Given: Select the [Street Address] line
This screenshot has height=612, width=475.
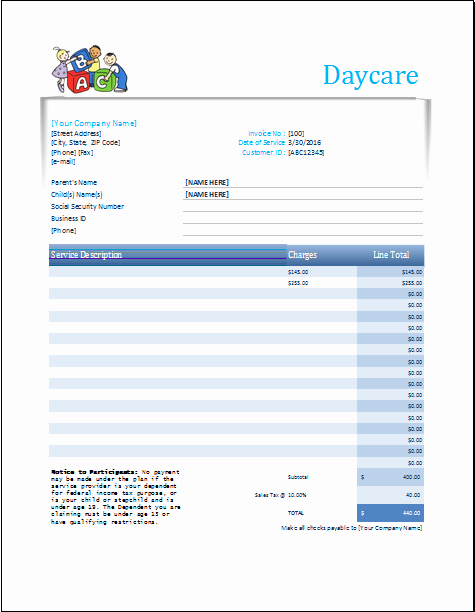Looking at the screenshot, I should [76, 133].
